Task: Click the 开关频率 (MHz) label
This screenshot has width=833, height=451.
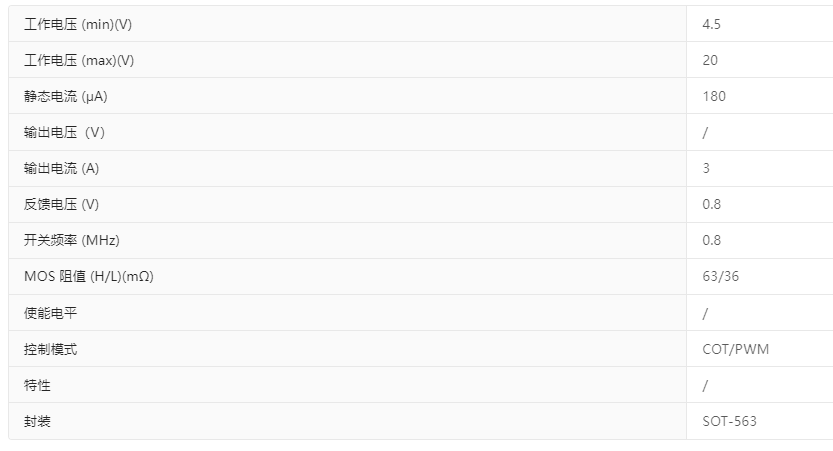Action: (72, 240)
